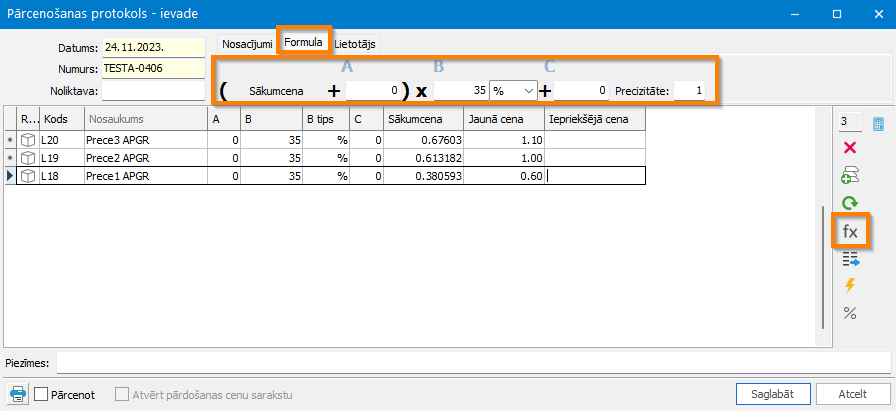Click the add items icon with green plus
The height and width of the screenshot is (411, 896).
[x=850, y=175]
